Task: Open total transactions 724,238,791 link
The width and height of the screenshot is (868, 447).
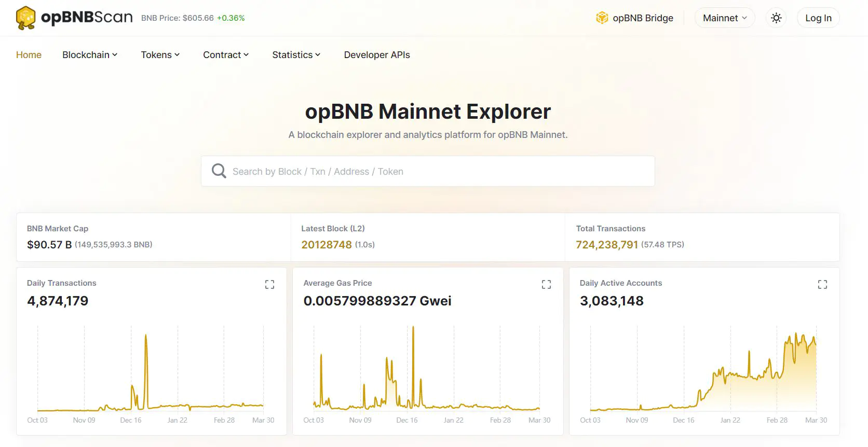Action: (x=607, y=245)
